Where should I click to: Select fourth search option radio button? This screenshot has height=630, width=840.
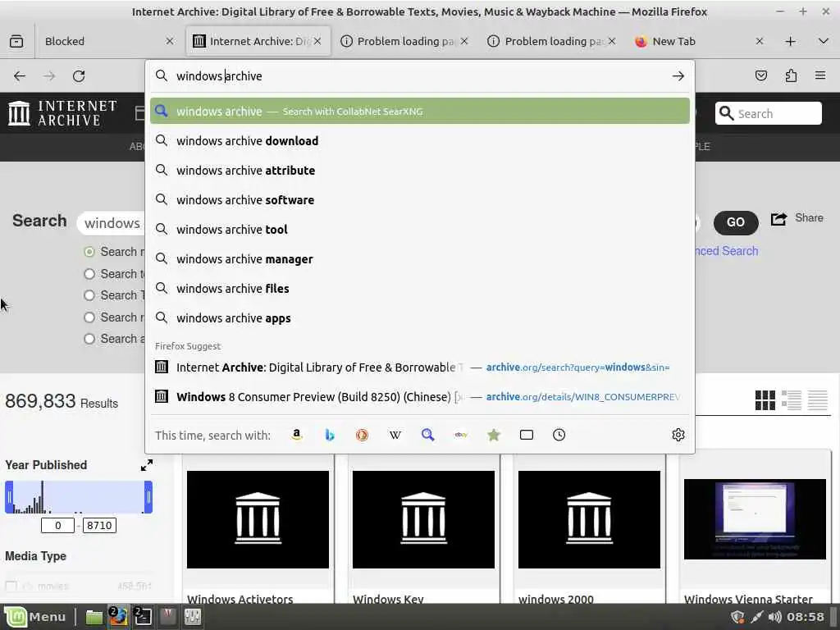coord(89,317)
